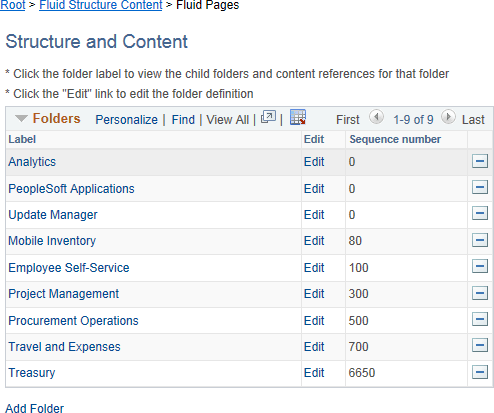Delete the Analytics folder row
494x413 pixels.
(480, 161)
